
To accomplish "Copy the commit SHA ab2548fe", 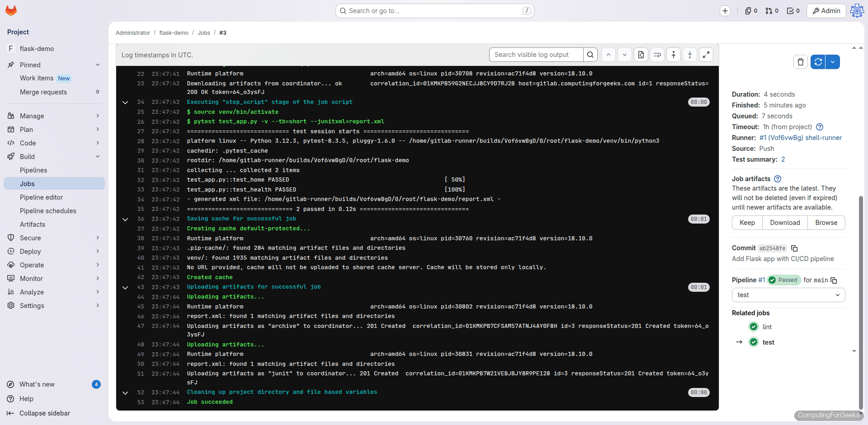I will point(795,248).
